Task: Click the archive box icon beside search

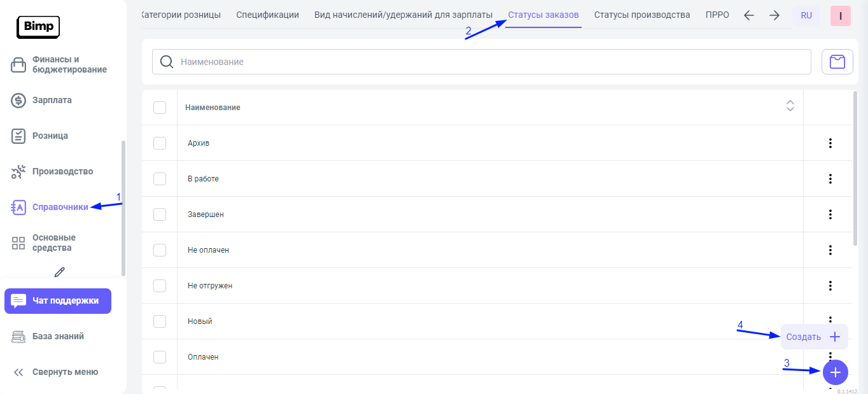Action: click(837, 62)
